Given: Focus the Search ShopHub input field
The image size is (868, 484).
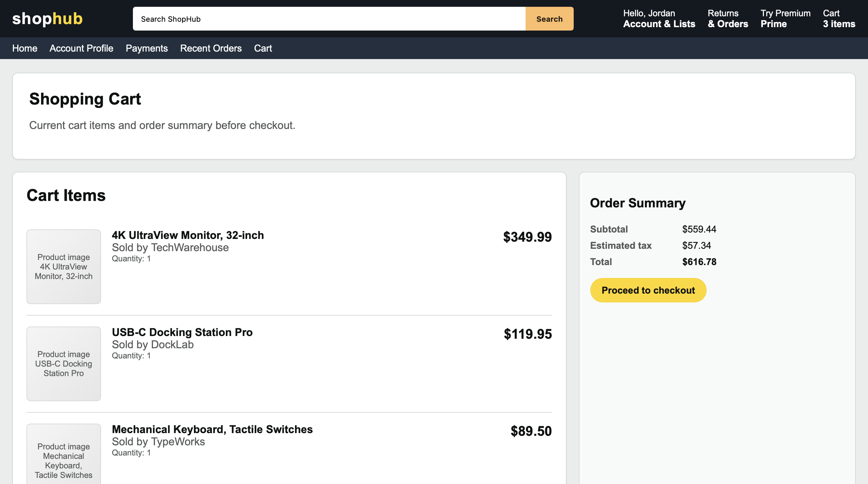Looking at the screenshot, I should (329, 19).
